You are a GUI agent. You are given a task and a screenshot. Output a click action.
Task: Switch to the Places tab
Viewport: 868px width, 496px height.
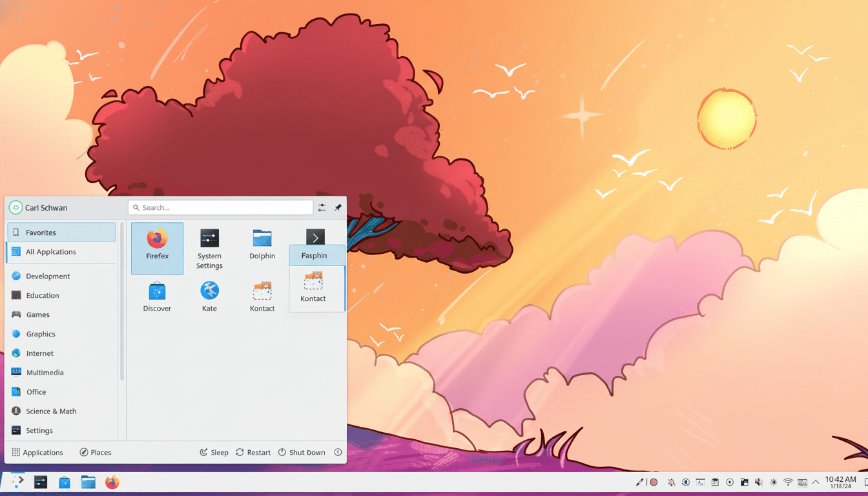click(x=96, y=452)
